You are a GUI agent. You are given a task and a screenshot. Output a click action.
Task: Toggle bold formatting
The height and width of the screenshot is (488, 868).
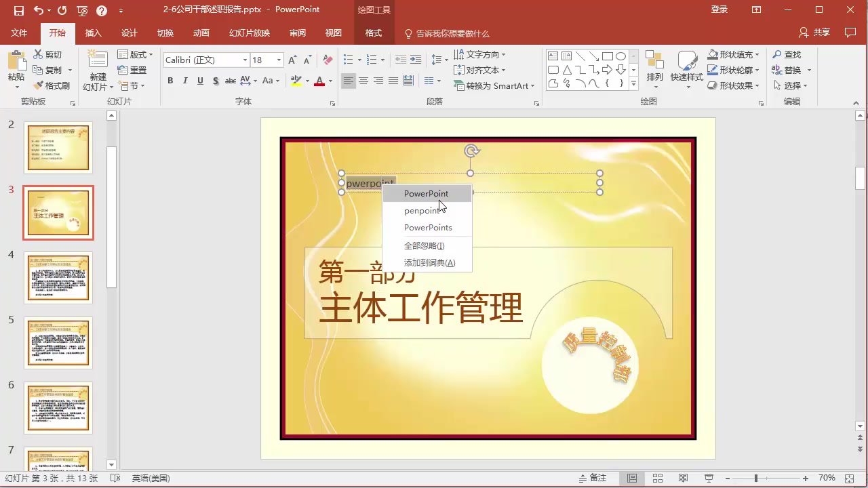coord(170,81)
